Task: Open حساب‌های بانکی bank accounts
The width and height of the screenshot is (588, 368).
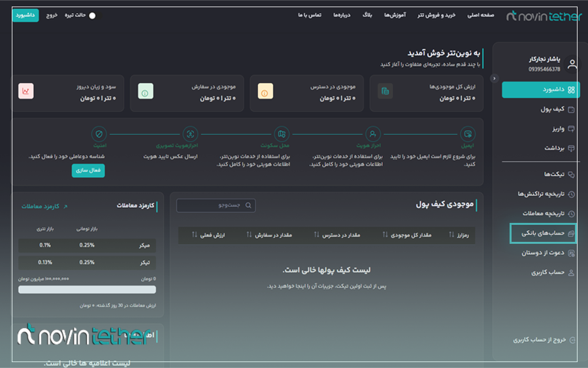Action: (543, 233)
